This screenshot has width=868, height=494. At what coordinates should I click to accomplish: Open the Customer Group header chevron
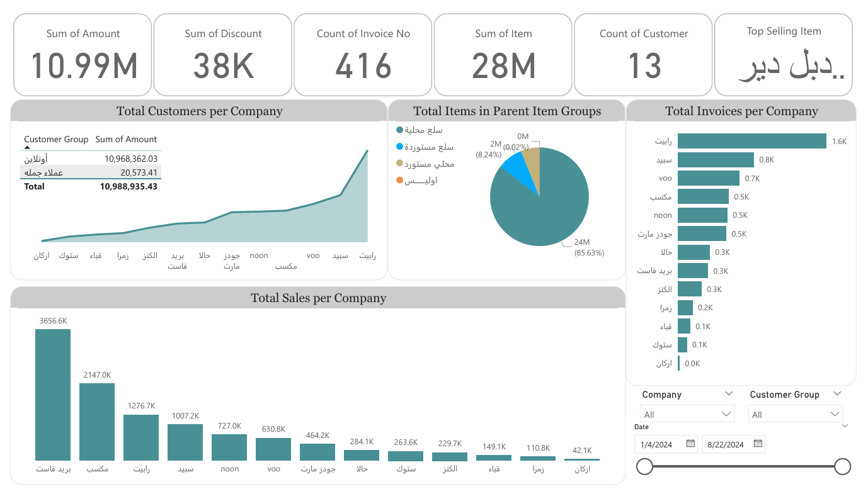(x=838, y=393)
